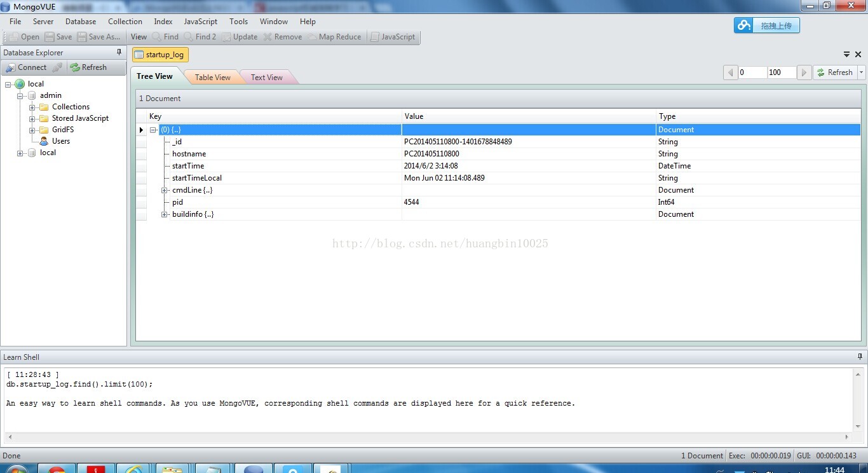
Task: Go to previous page of results
Action: [x=730, y=72]
